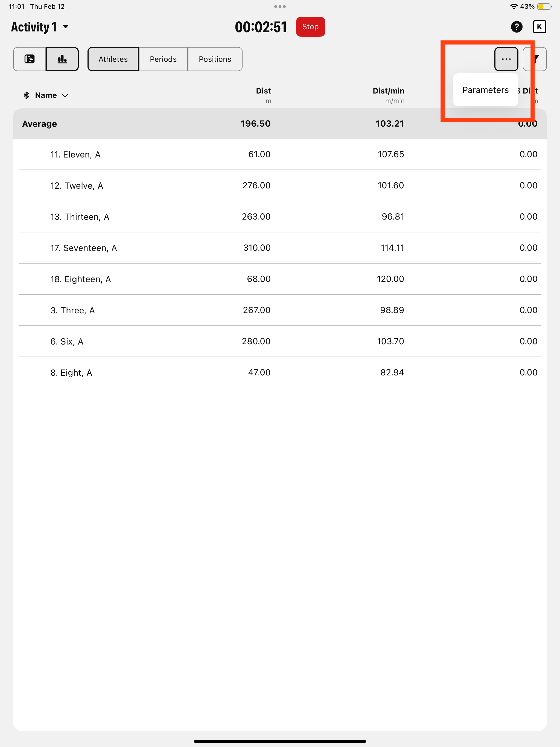Open the Activity 1 dropdown

pyautogui.click(x=40, y=27)
